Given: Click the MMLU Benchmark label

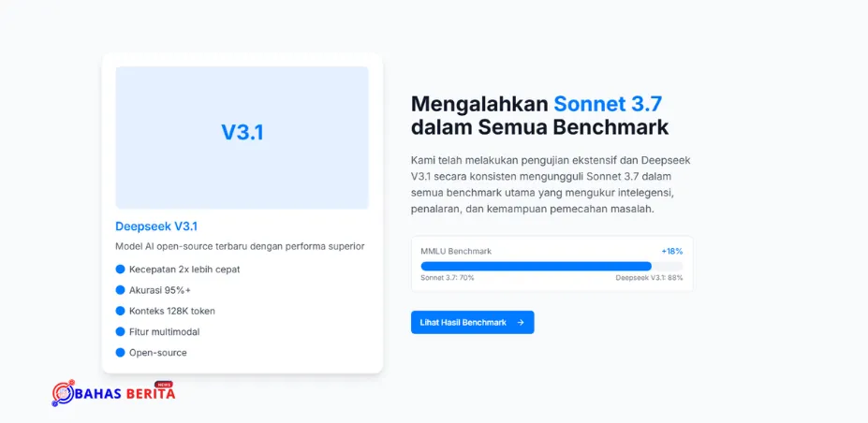Looking at the screenshot, I should [456, 251].
